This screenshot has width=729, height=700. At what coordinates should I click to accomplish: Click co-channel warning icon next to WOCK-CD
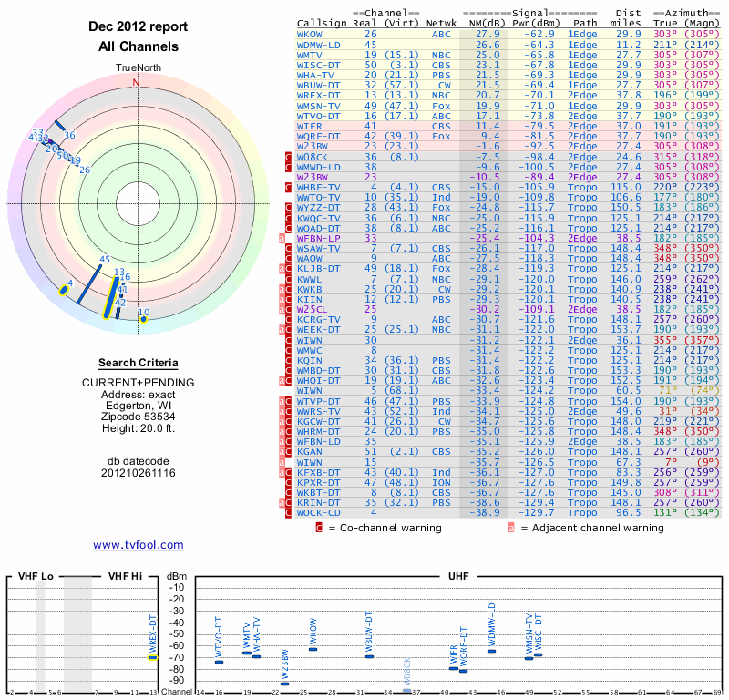289,513
